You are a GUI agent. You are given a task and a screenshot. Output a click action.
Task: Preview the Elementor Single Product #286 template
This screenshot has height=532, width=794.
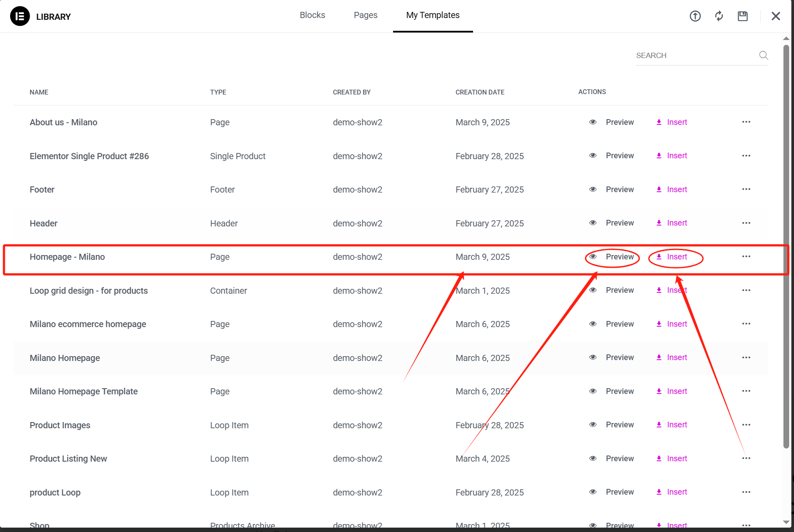click(619, 156)
